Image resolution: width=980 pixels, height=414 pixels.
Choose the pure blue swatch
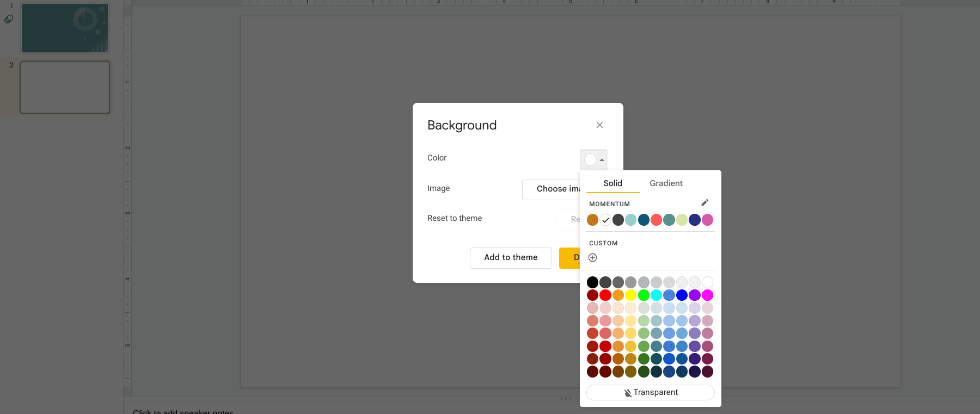(x=682, y=295)
